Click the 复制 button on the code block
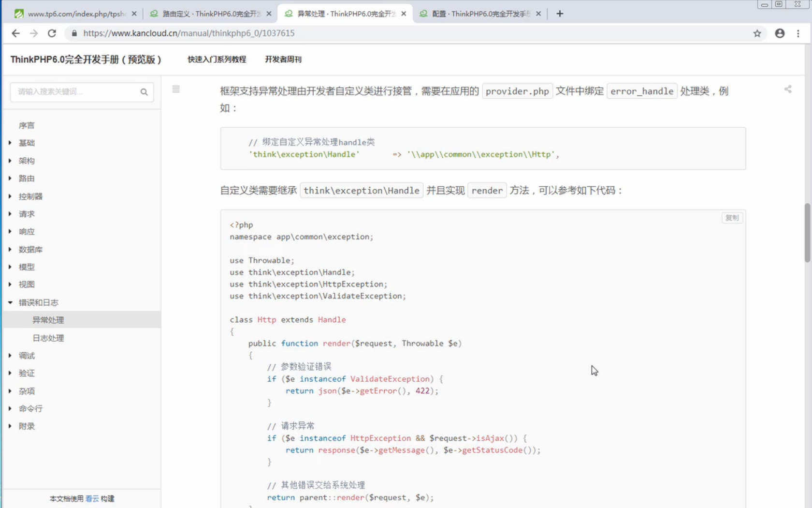 pyautogui.click(x=732, y=218)
